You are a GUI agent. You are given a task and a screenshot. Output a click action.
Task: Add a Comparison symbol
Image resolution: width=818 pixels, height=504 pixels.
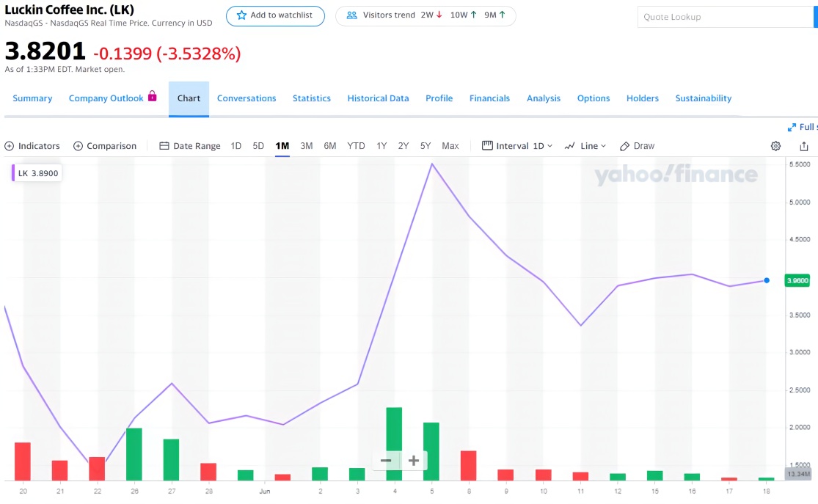105,146
